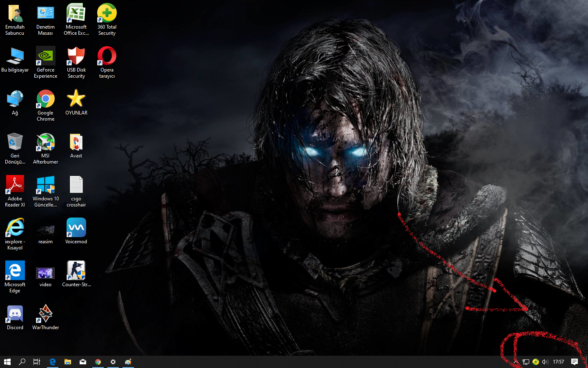Open 360 Total Security tray icon
588x368 pixels.
pos(536,362)
